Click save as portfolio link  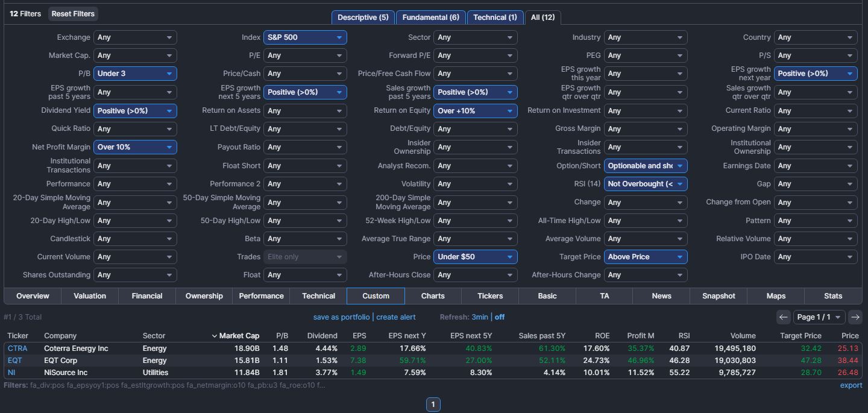(x=341, y=317)
